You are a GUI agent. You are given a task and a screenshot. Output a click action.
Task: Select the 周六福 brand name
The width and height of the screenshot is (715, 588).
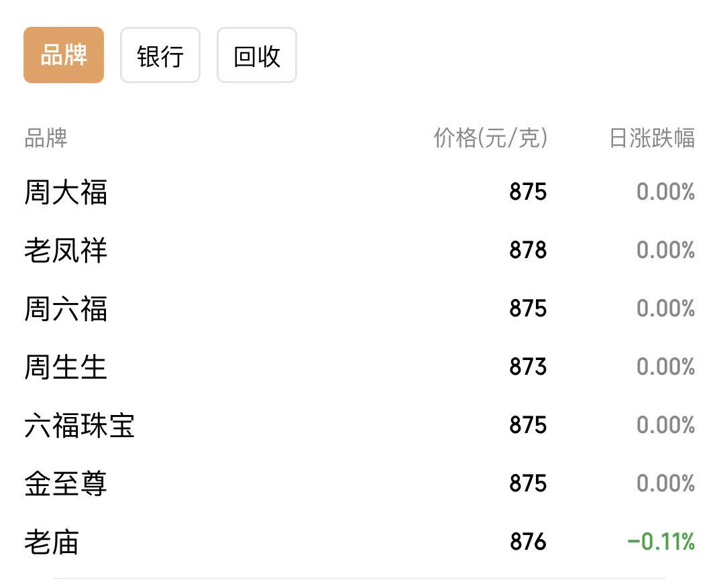point(66,308)
